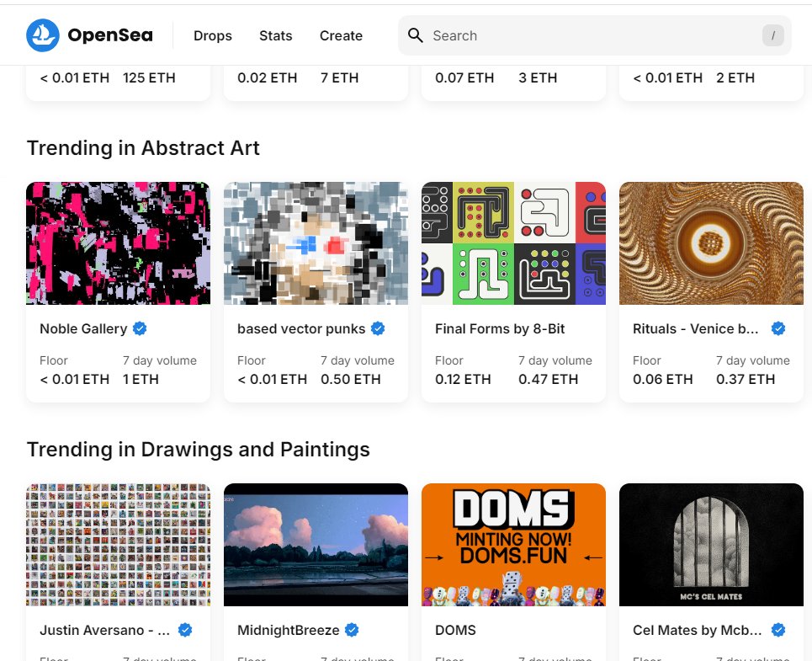
Task: Click Rituals 0.37 ETH volume value
Action: [x=746, y=379]
